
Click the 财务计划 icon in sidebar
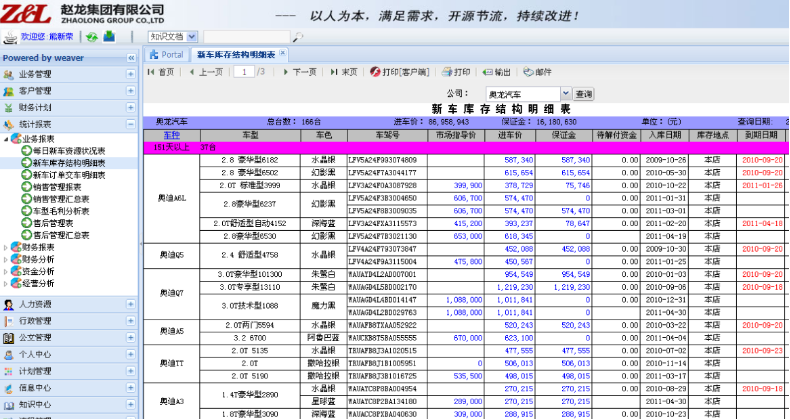tap(9, 108)
